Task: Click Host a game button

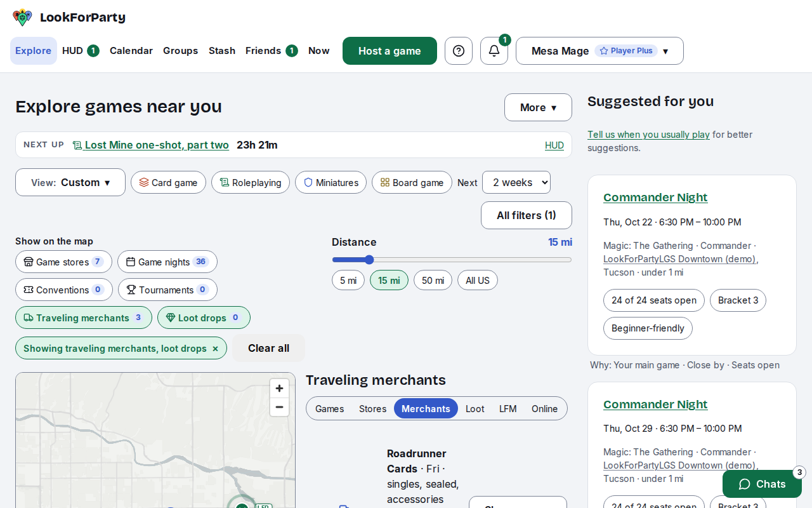Action: pos(390,51)
